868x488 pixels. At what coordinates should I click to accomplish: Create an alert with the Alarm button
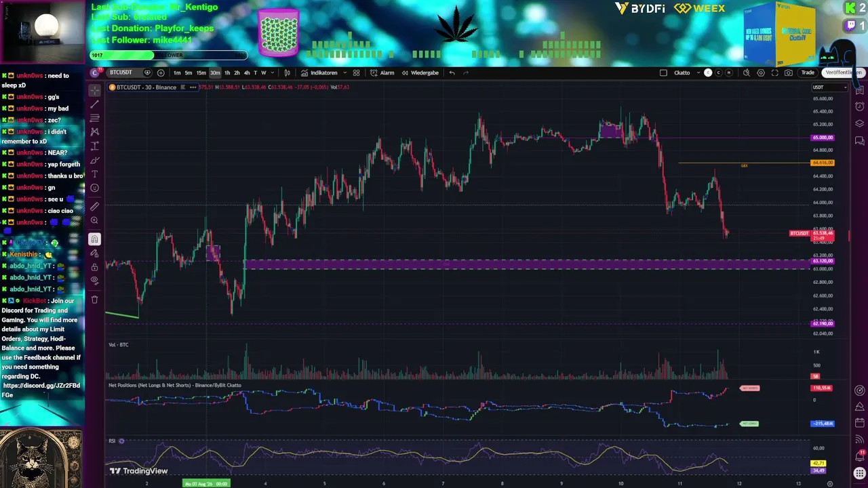point(382,73)
